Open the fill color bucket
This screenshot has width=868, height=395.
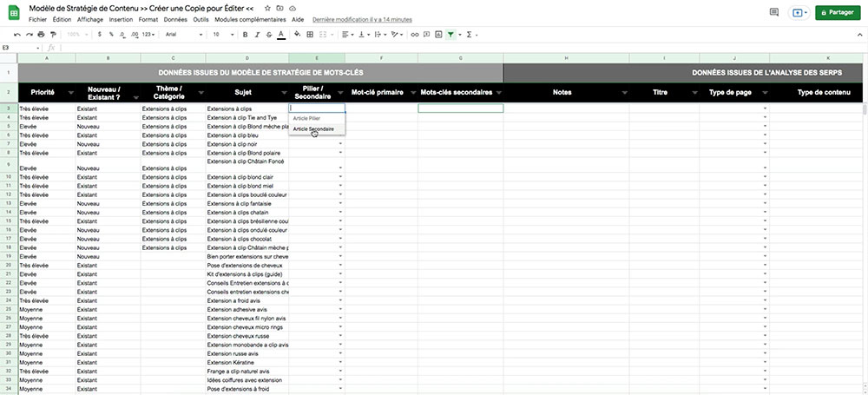pos(297,35)
